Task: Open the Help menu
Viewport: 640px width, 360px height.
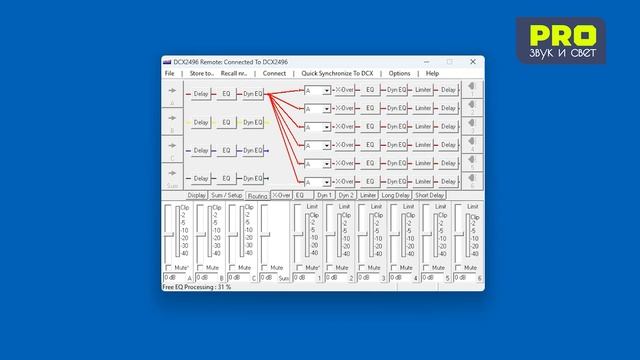Action: pos(432,73)
